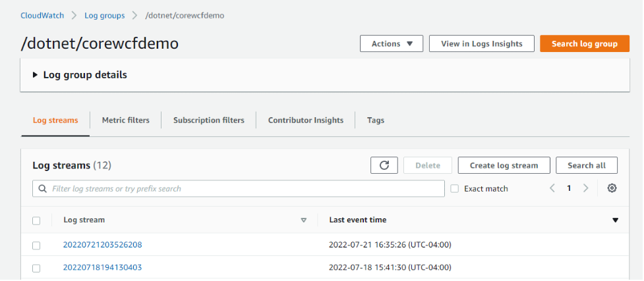Viewport: 644px width, 281px height.
Task: Open the 20220721203526208 log stream link
Action: 102,245
